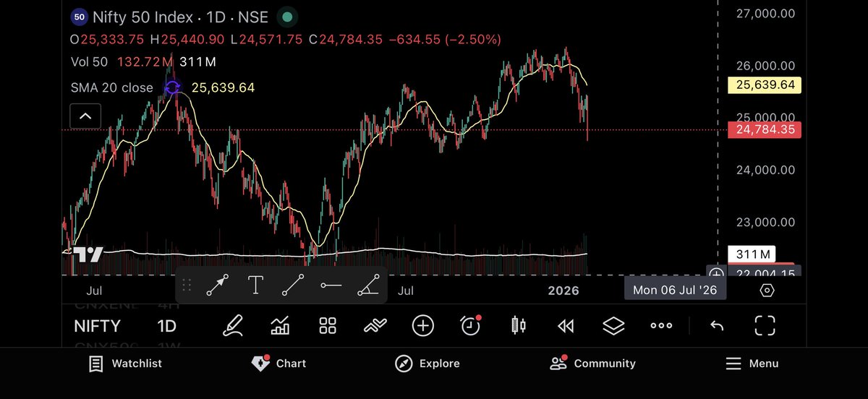Click the open price O25,333.75 value

click(x=107, y=39)
